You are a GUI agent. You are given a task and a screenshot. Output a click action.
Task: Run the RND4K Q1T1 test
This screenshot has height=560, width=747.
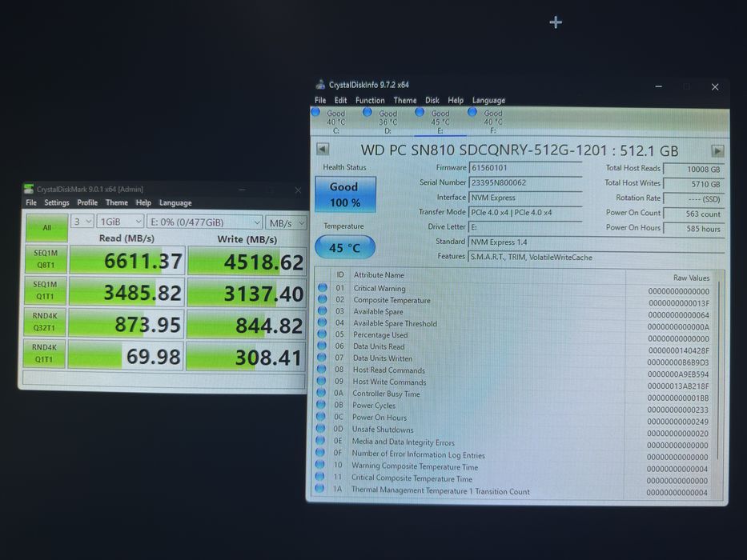coord(44,354)
